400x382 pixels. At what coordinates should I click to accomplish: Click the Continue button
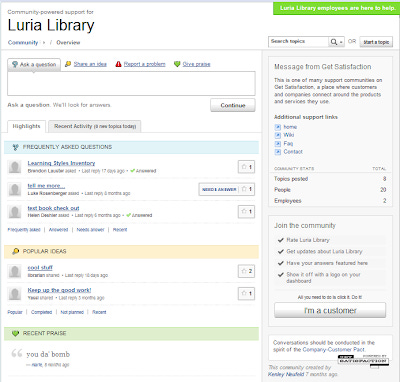coord(233,105)
